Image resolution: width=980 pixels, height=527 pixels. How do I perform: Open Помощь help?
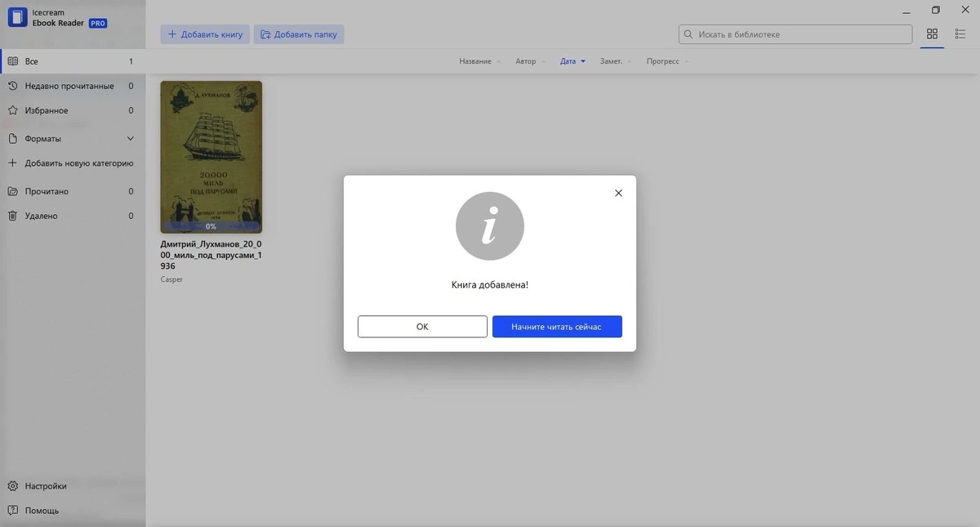[73, 511]
